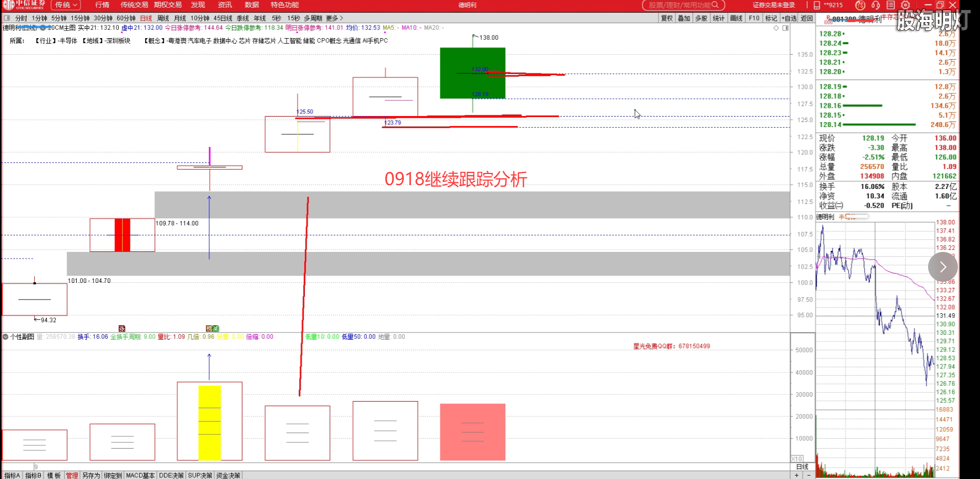Image resolution: width=980 pixels, height=479 pixels.
Task: Click the next arrow circle button
Action: (x=942, y=267)
